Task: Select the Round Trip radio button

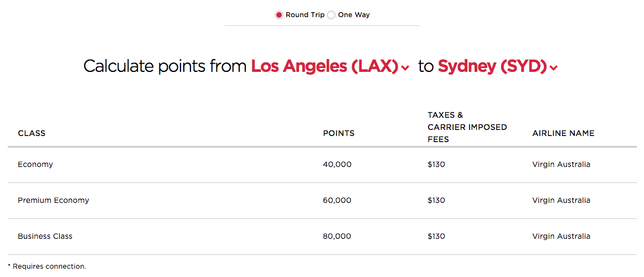Action: click(x=279, y=15)
